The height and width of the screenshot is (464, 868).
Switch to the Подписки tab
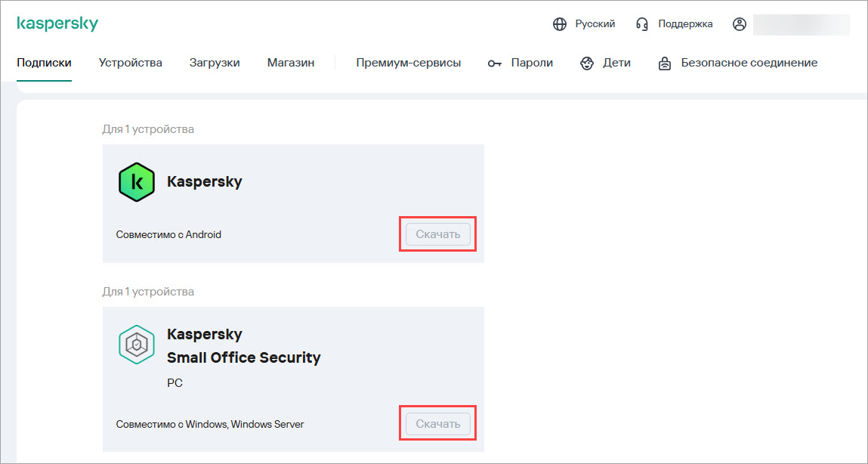point(45,63)
